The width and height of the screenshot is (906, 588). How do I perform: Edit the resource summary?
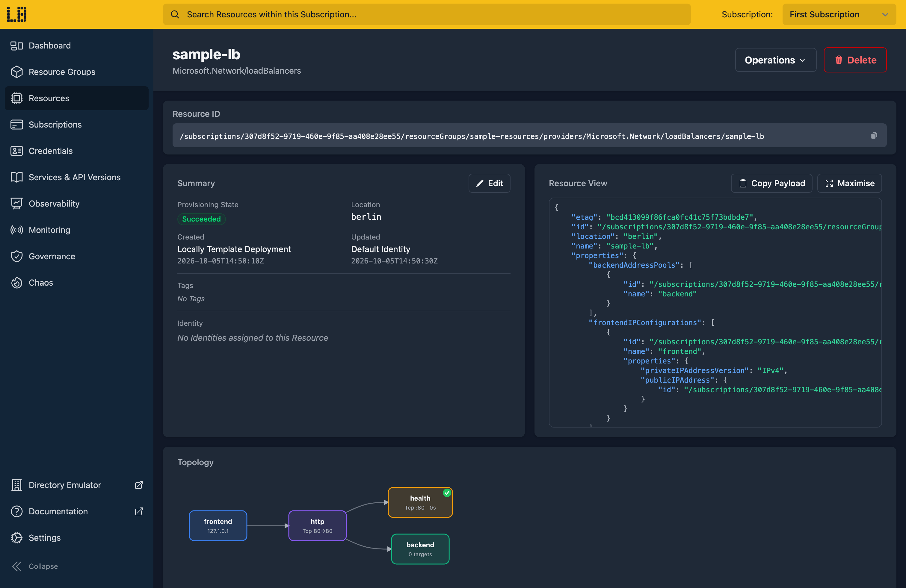tap(489, 183)
